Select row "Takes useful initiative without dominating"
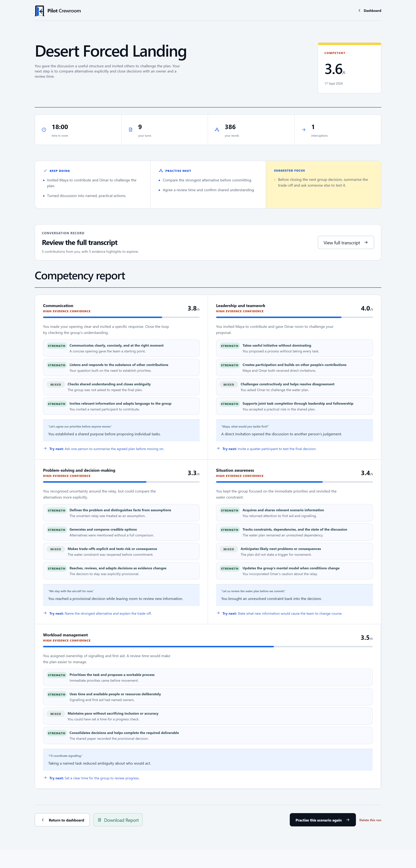The width and height of the screenshot is (416, 868). [x=294, y=348]
